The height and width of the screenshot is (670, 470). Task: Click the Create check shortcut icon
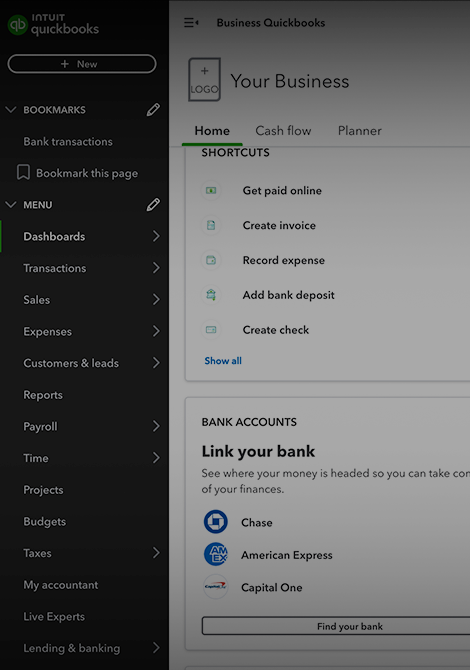point(211,329)
